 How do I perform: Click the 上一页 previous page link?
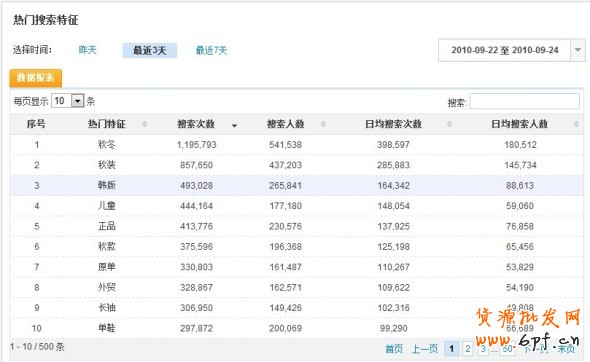(425, 349)
